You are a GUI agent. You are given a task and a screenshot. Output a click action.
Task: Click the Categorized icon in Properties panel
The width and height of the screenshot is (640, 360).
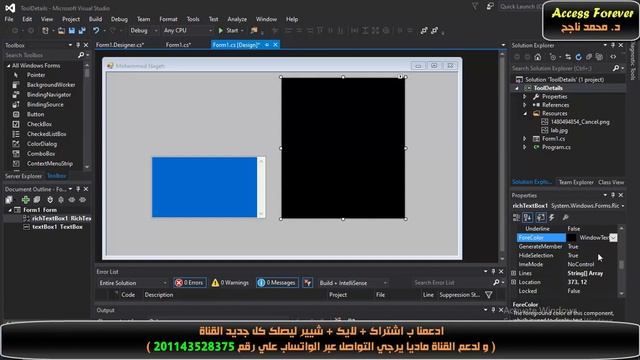pos(517,218)
